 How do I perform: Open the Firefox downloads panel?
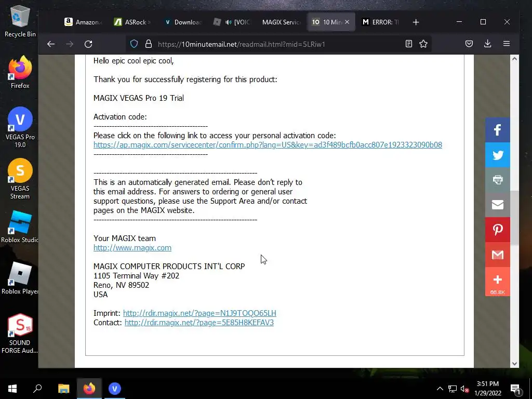[487, 44]
